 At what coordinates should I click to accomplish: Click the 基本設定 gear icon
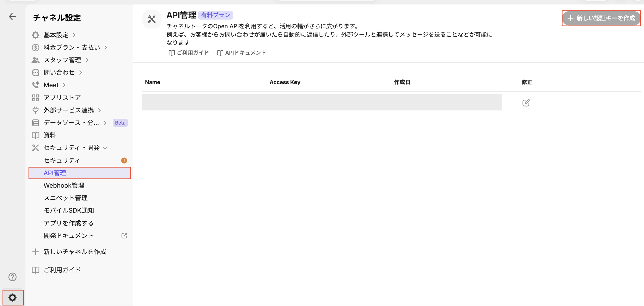coord(35,35)
